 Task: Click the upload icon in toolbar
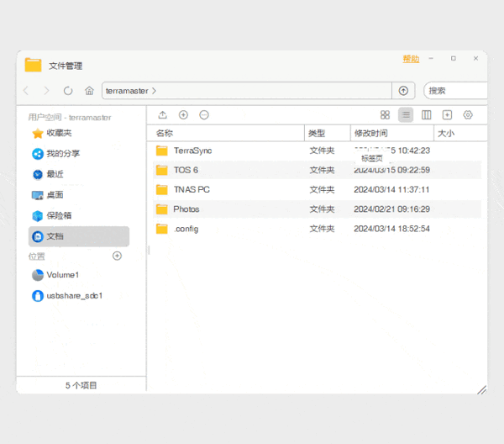[162, 115]
